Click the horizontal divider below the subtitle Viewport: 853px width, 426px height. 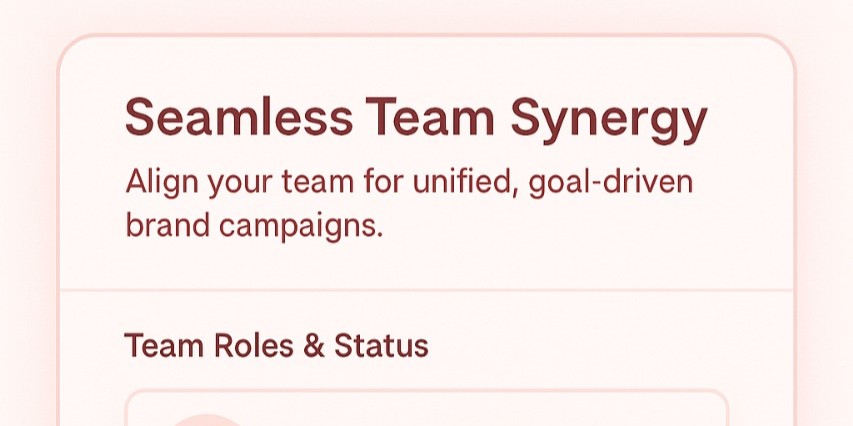point(426,291)
